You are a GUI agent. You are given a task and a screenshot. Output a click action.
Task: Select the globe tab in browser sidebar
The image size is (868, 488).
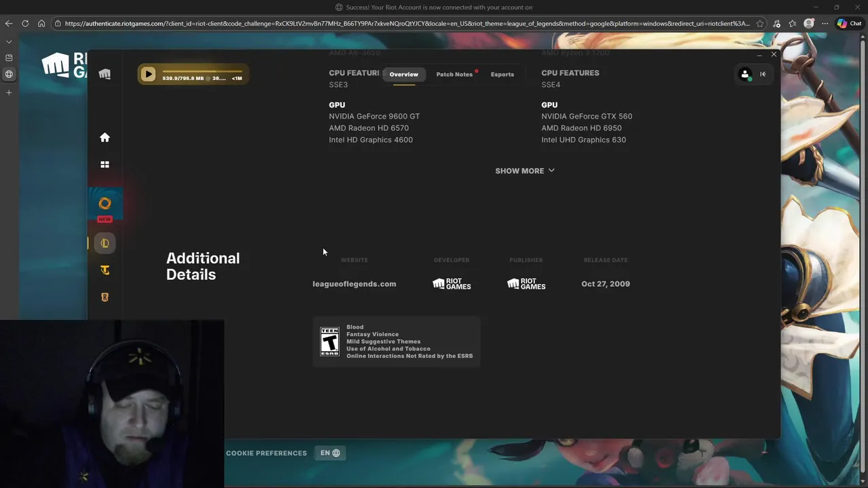click(x=9, y=75)
